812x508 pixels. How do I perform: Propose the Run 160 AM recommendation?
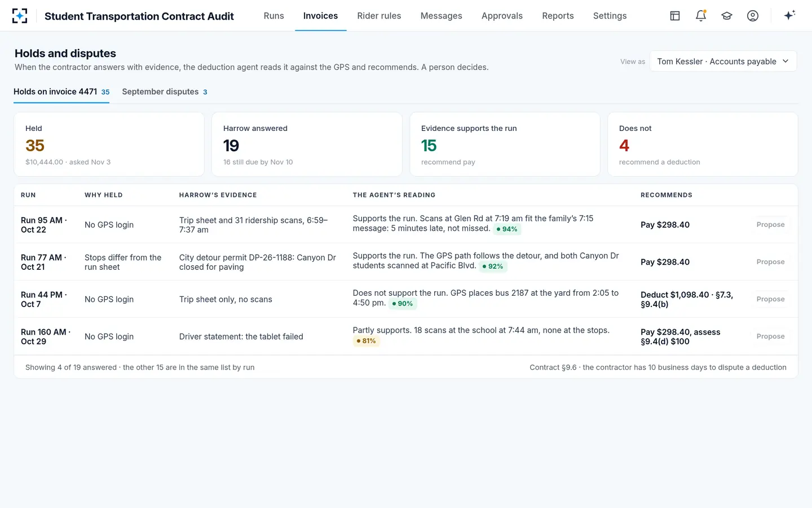click(770, 336)
